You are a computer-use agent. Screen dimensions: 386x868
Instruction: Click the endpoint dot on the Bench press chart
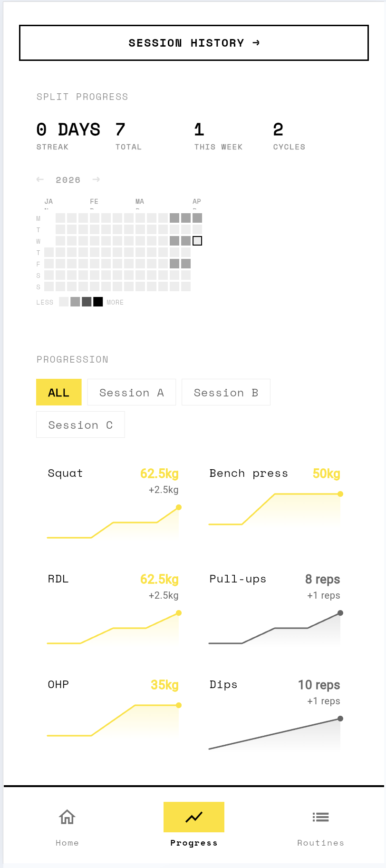pyautogui.click(x=340, y=494)
